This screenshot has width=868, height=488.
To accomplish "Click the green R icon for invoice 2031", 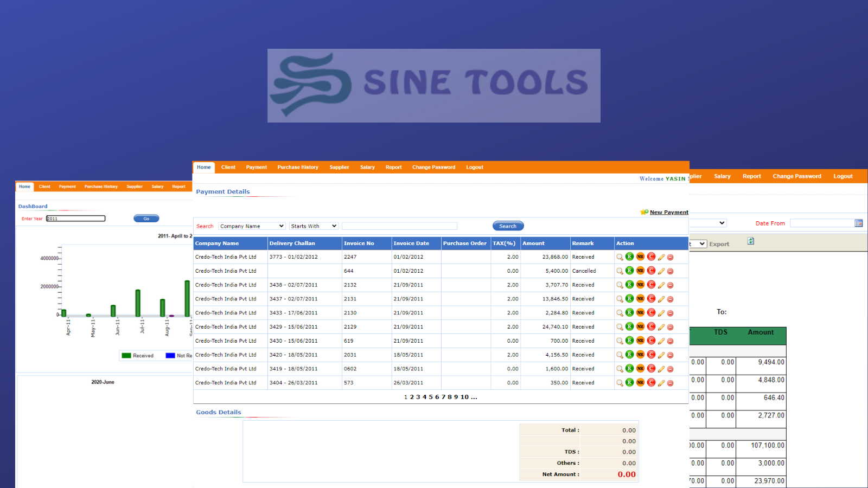I will tap(630, 355).
